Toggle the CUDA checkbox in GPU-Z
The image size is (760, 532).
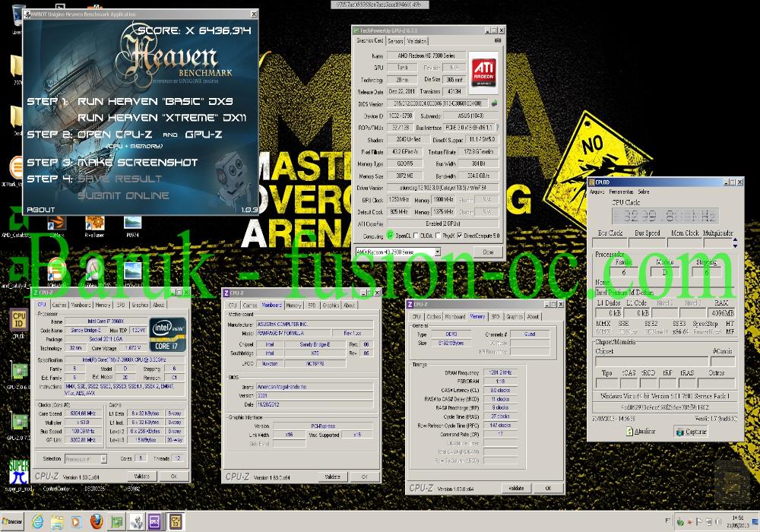point(416,236)
